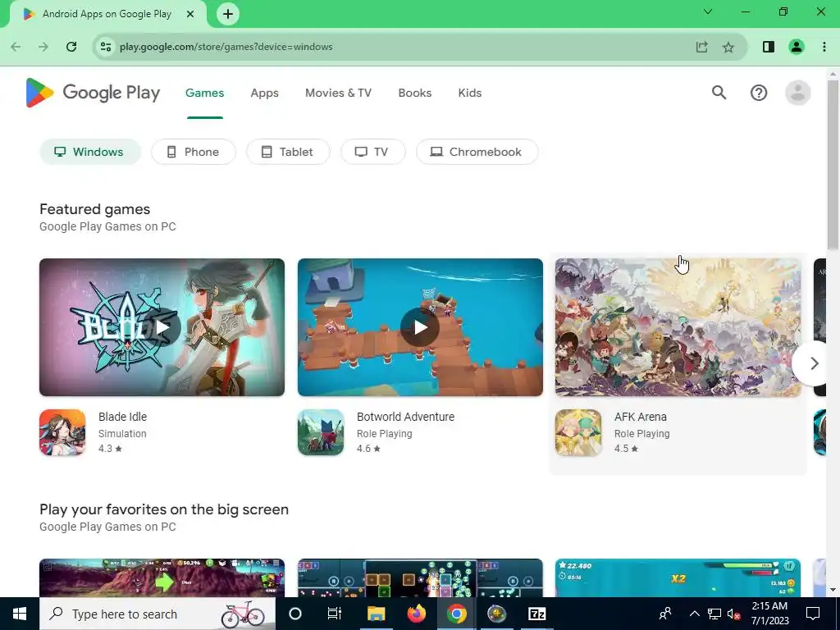840x630 pixels.
Task: Open 7-Zip from the taskbar
Action: click(x=536, y=614)
